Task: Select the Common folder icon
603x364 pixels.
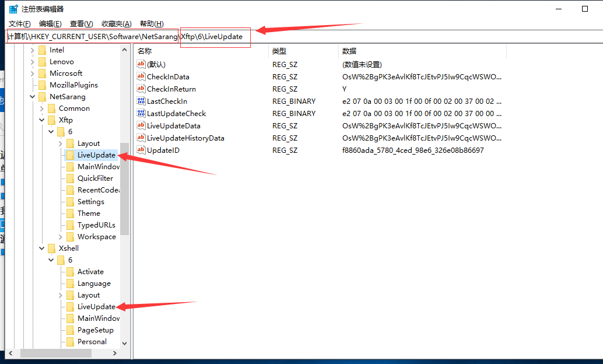Action: click(x=51, y=108)
